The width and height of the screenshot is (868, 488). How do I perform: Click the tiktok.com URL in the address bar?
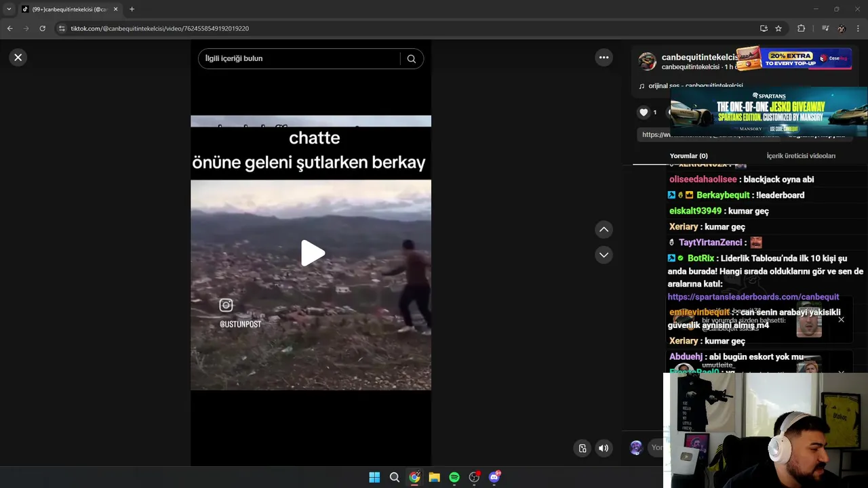(160, 28)
